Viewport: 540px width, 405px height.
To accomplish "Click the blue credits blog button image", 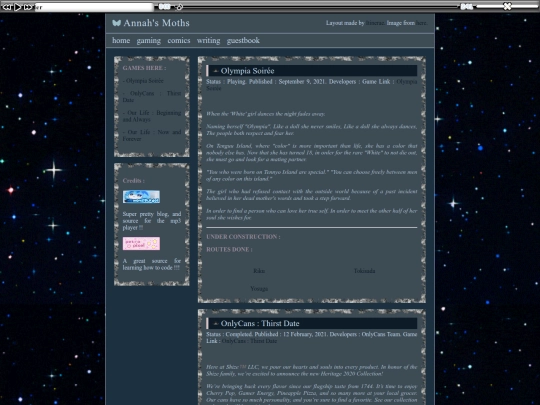I will tap(141, 197).
